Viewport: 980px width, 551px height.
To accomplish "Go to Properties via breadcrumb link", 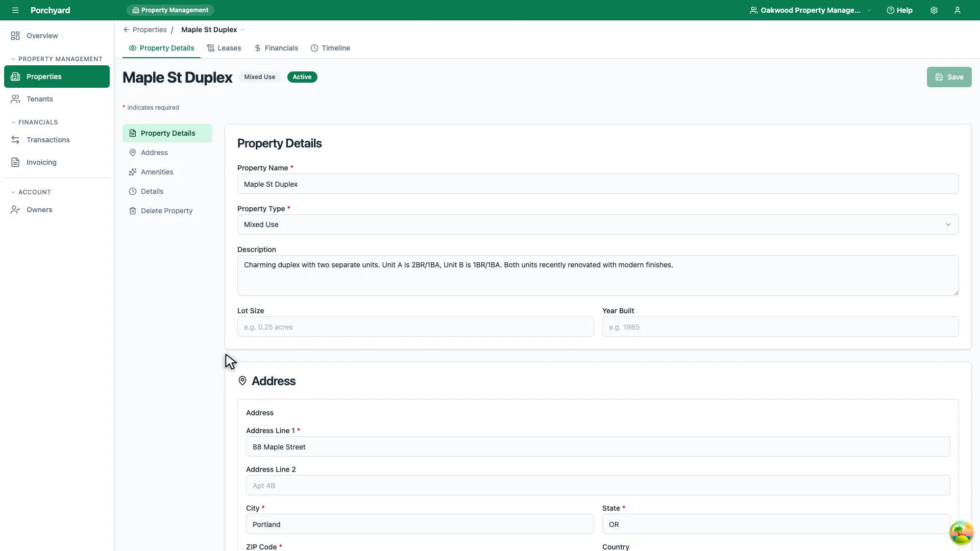I will pyautogui.click(x=150, y=30).
